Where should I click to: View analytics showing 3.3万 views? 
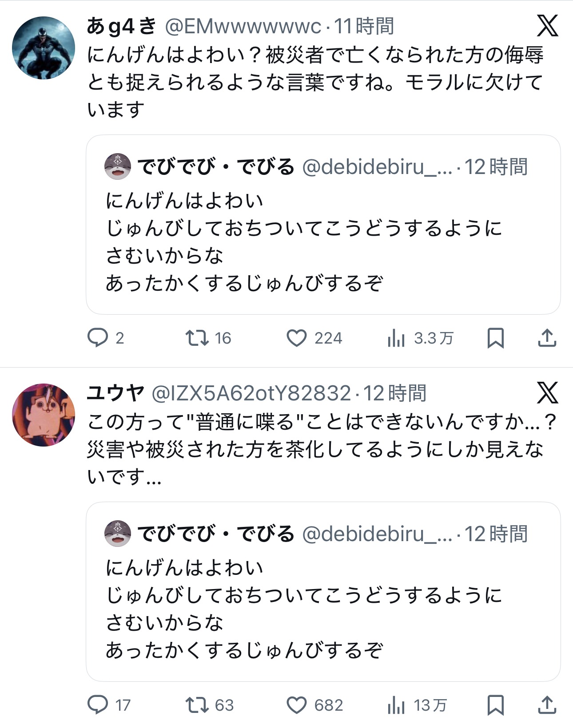pyautogui.click(x=396, y=339)
